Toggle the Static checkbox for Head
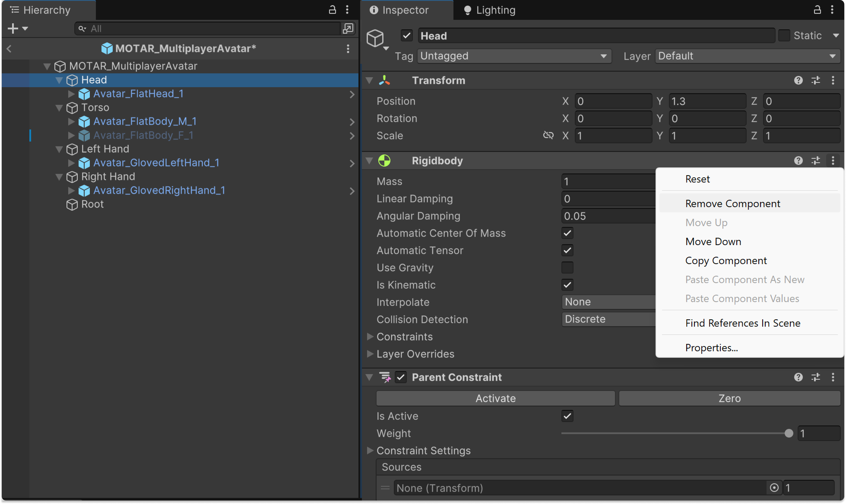The image size is (846, 504). (x=784, y=36)
